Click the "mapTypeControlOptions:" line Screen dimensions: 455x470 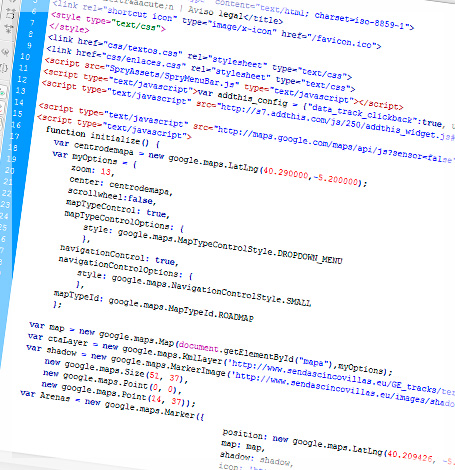(119, 220)
